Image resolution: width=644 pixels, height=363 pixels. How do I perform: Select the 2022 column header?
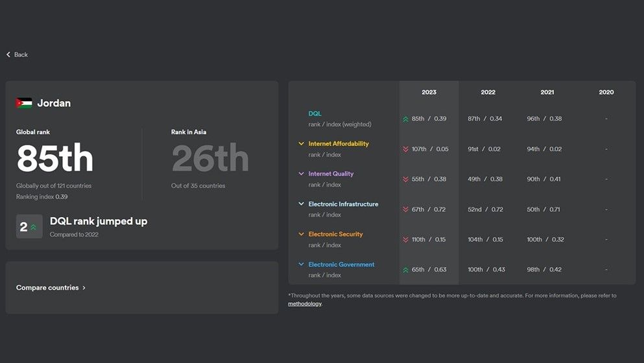click(488, 92)
